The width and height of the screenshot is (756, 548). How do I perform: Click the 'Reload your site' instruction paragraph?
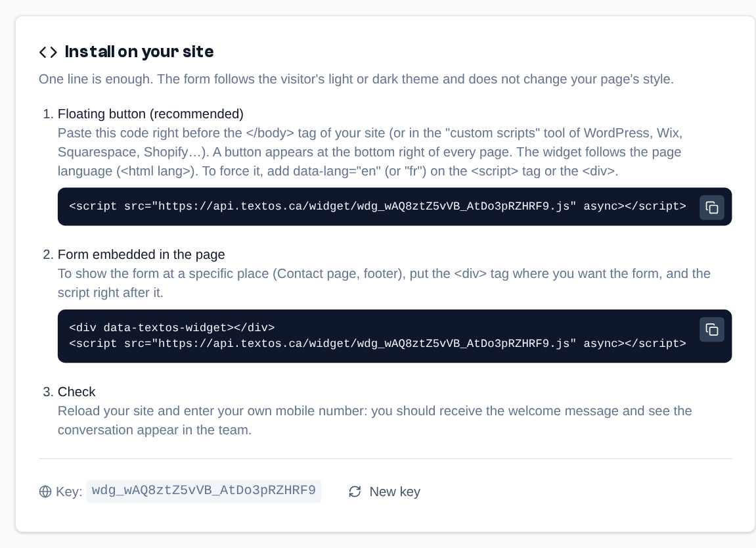tap(374, 420)
